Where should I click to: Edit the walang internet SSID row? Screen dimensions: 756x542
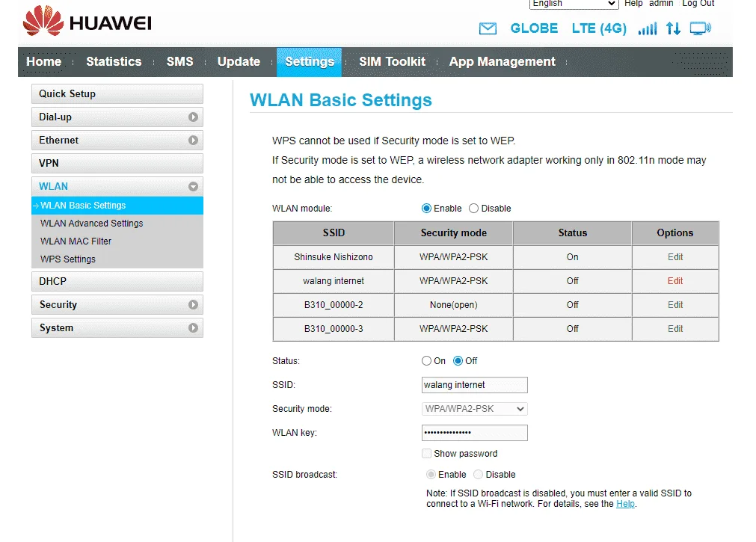coord(675,280)
